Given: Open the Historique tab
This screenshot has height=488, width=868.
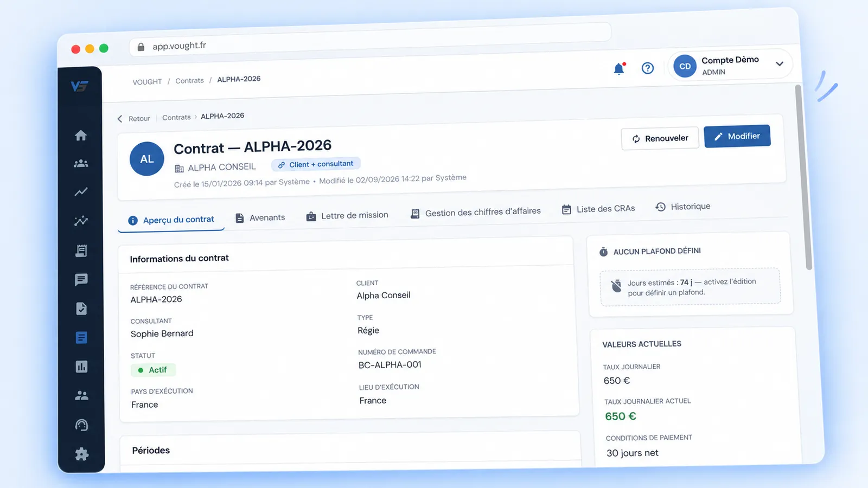Looking at the screenshot, I should [683, 207].
